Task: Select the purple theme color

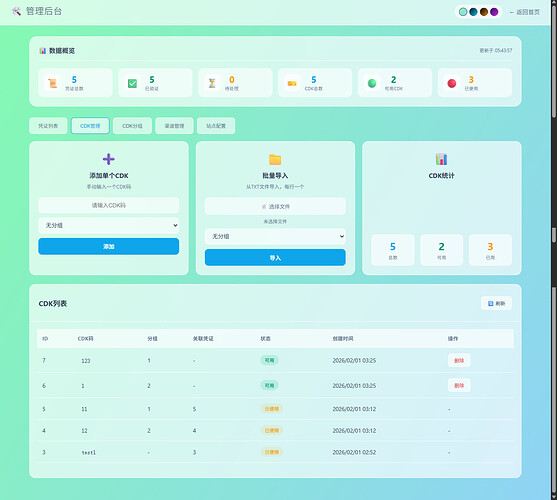Action: [494, 12]
